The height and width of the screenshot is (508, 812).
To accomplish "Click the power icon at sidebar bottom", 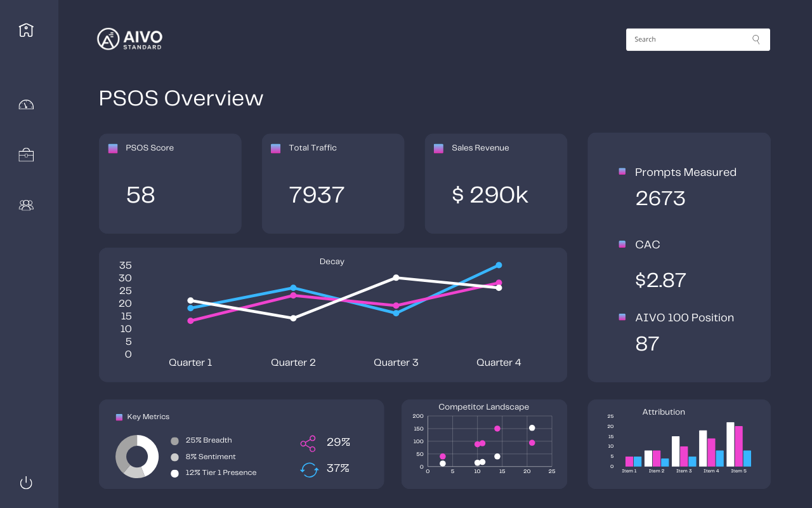I will click(26, 483).
